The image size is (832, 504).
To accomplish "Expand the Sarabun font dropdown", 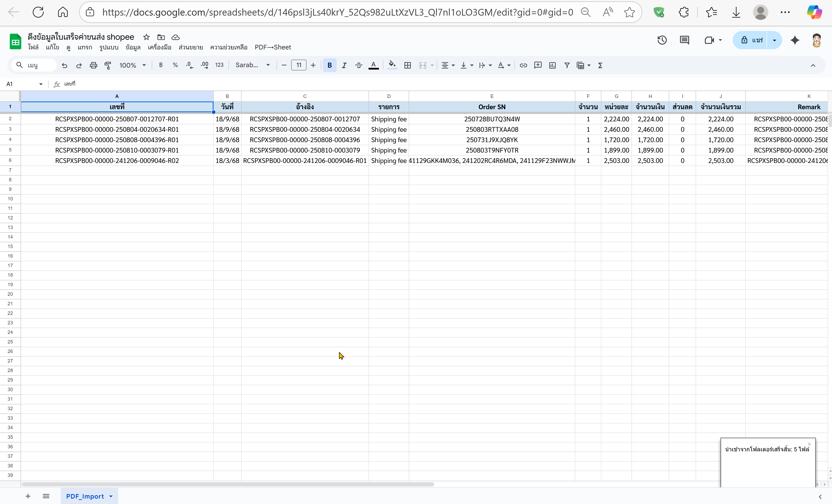I will coord(253,65).
